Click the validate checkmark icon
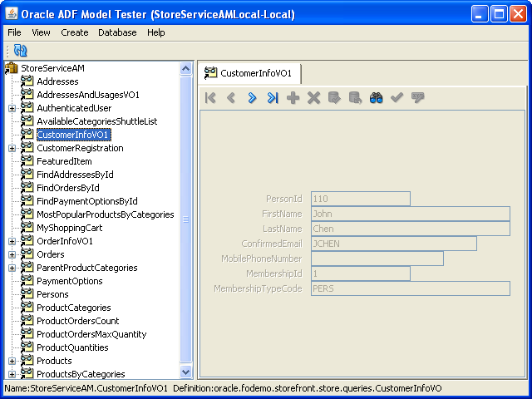The height and width of the screenshot is (399, 532). click(397, 98)
